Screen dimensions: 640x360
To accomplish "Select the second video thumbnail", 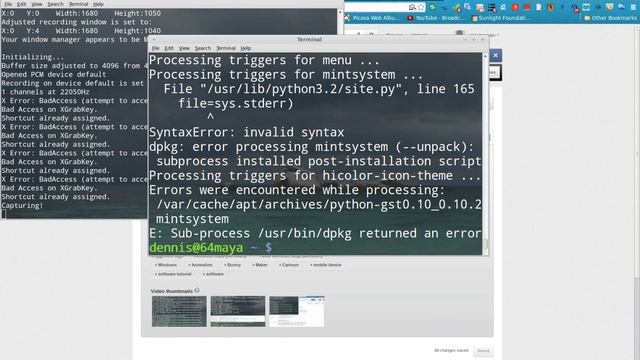I will coord(238,311).
